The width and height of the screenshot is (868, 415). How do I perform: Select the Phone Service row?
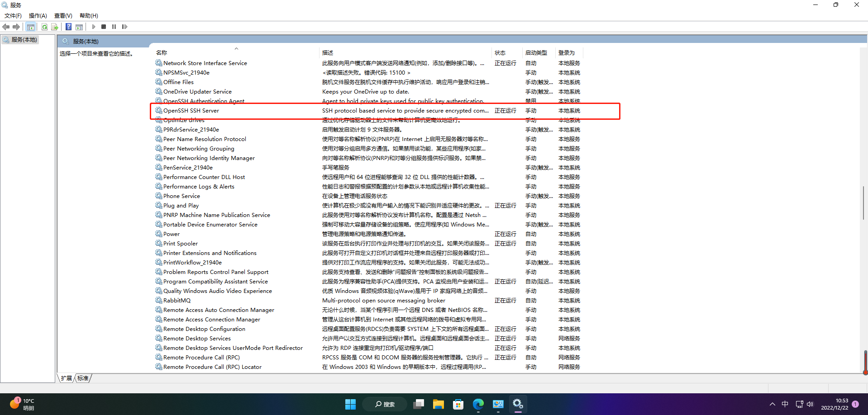click(368, 196)
